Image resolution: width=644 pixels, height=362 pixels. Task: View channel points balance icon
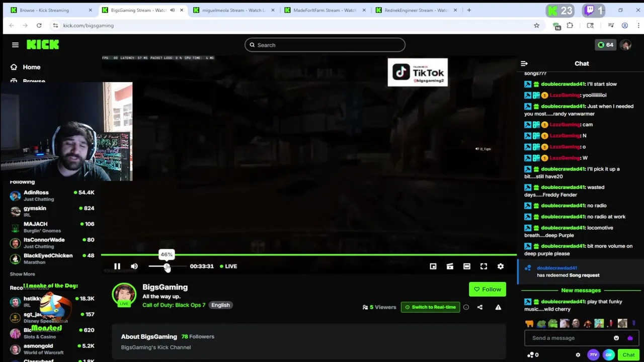pyautogui.click(x=532, y=355)
